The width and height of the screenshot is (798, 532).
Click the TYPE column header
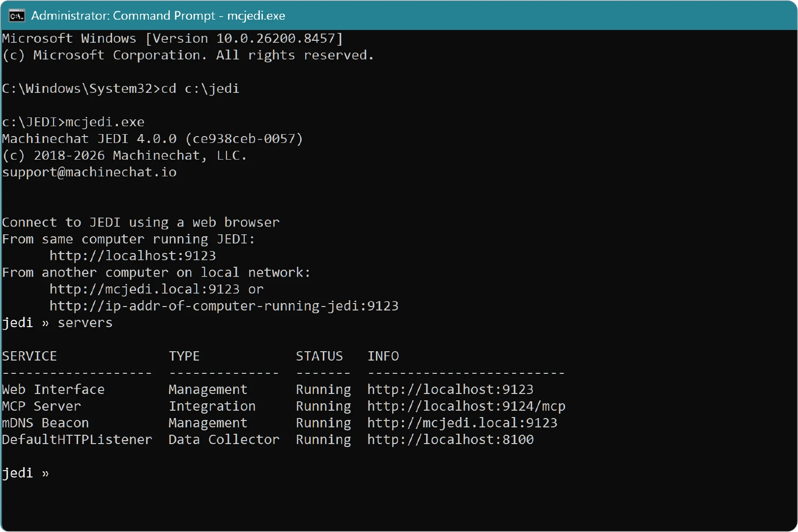184,356
